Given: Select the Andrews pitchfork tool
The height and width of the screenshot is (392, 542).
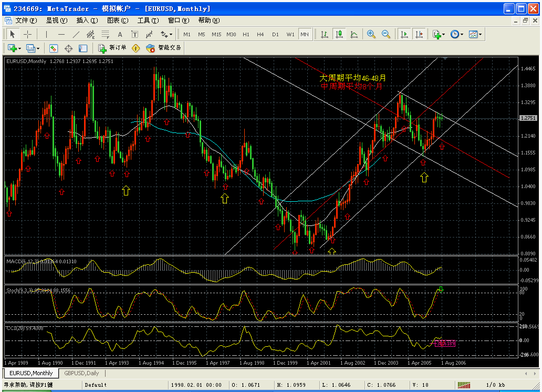Looking at the screenshot, I should click(149, 34).
